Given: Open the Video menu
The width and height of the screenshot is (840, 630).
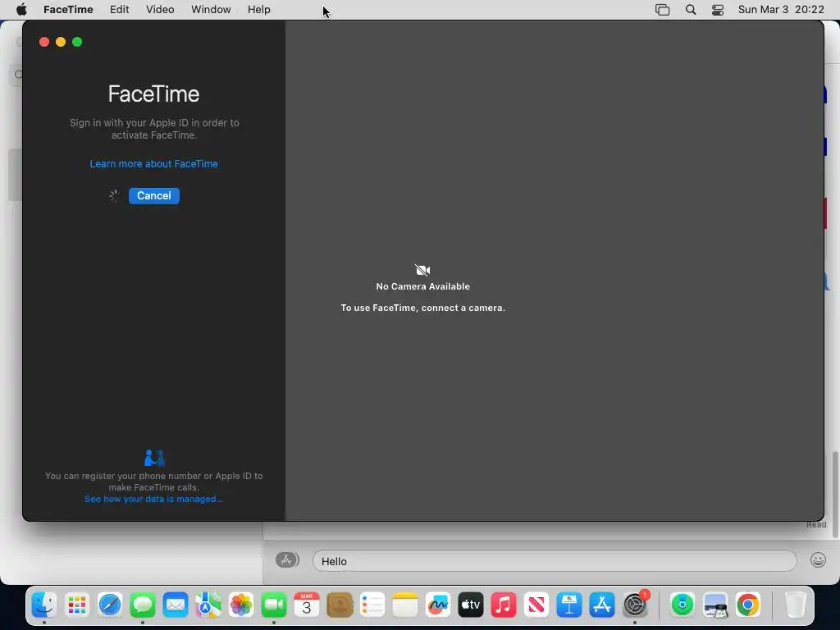Looking at the screenshot, I should [x=160, y=10].
